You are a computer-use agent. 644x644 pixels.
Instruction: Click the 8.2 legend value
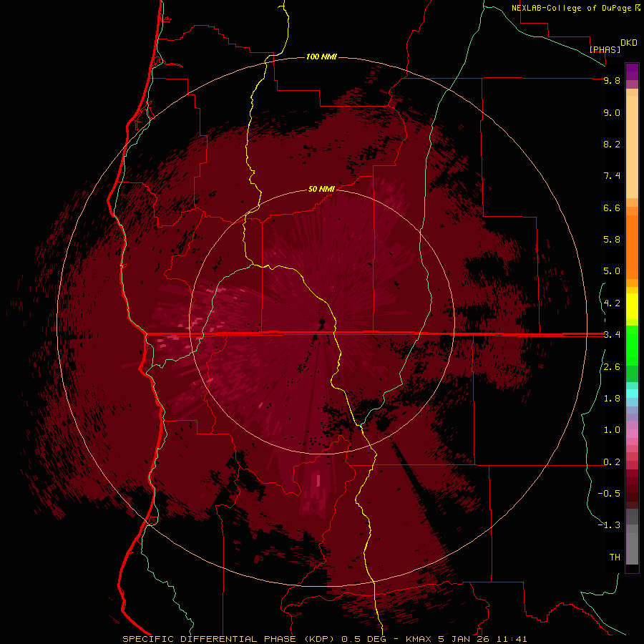click(612, 144)
